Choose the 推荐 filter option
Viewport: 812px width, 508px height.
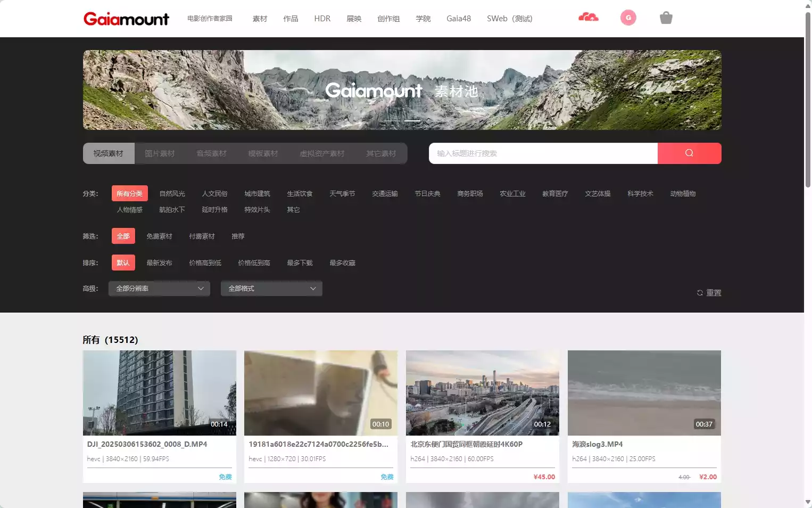(x=238, y=236)
